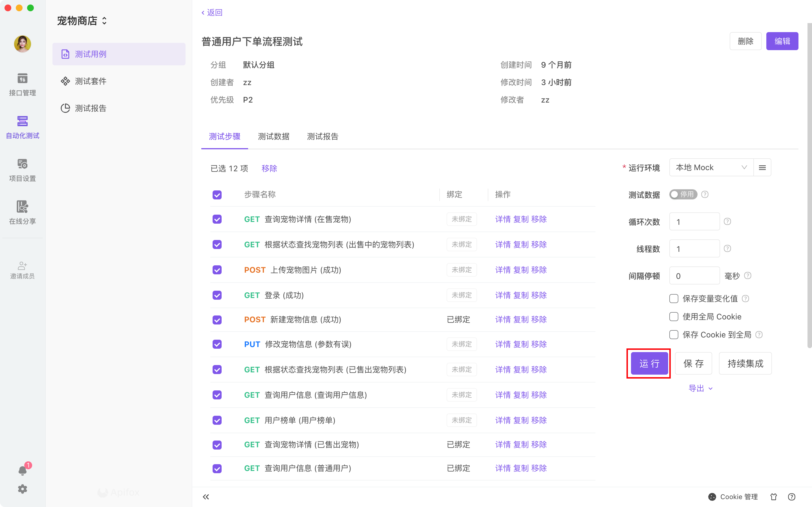Check the 使用全局 Cookie option

click(673, 317)
